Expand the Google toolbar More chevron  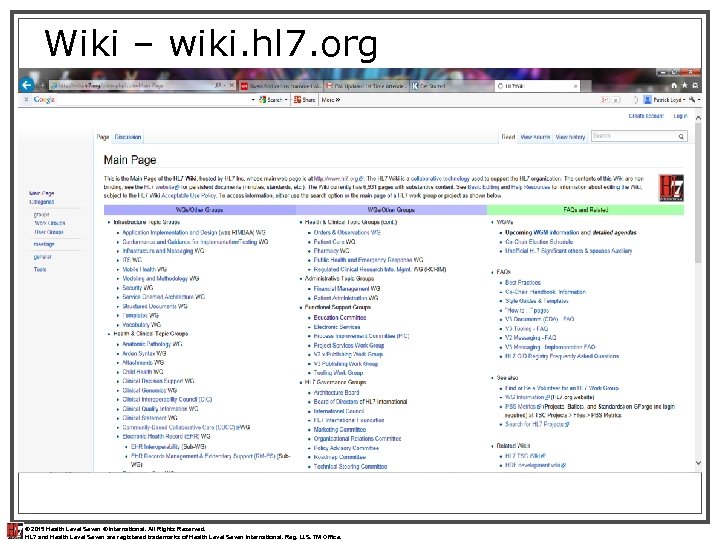coord(331,100)
